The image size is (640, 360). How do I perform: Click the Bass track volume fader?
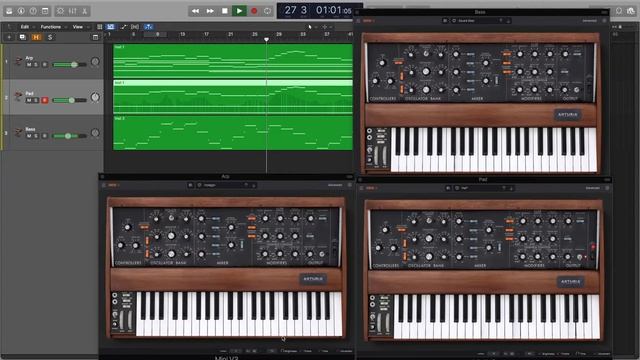[x=69, y=136]
